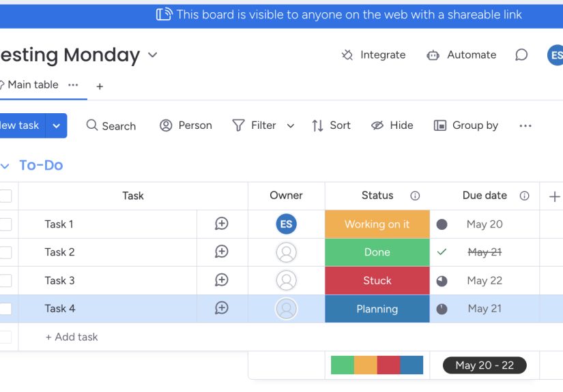Open board title dropdown chevron

click(x=153, y=55)
